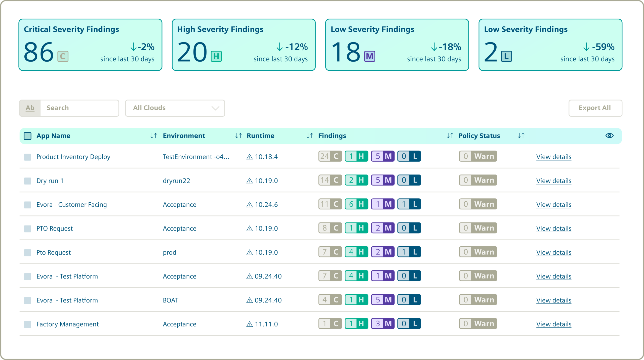The image size is (644, 360).
Task: Open View details for Product Inventory Deploy
Action: point(554,157)
